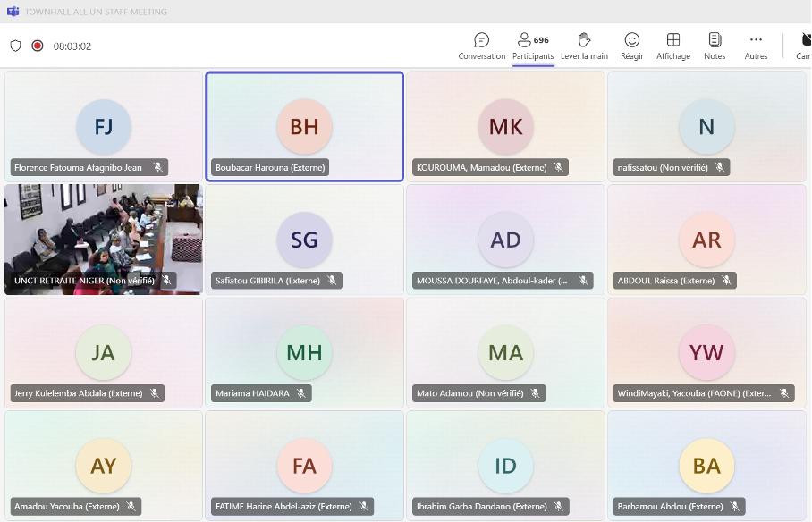Click muted mic icon of Barhamou Abdou

click(x=735, y=506)
